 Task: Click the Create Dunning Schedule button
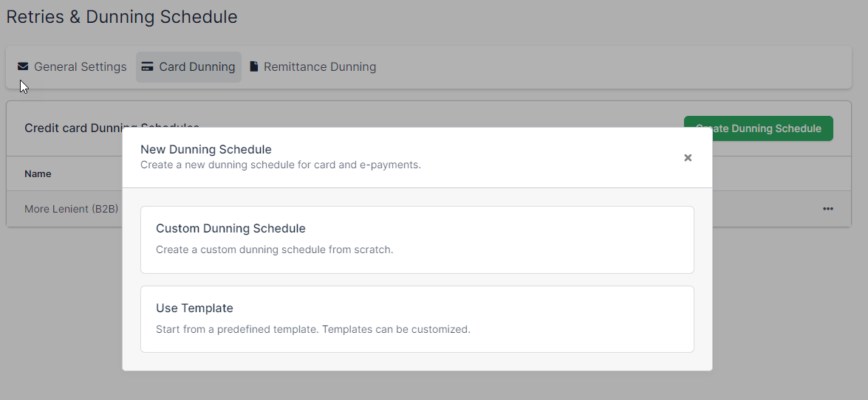point(759,128)
